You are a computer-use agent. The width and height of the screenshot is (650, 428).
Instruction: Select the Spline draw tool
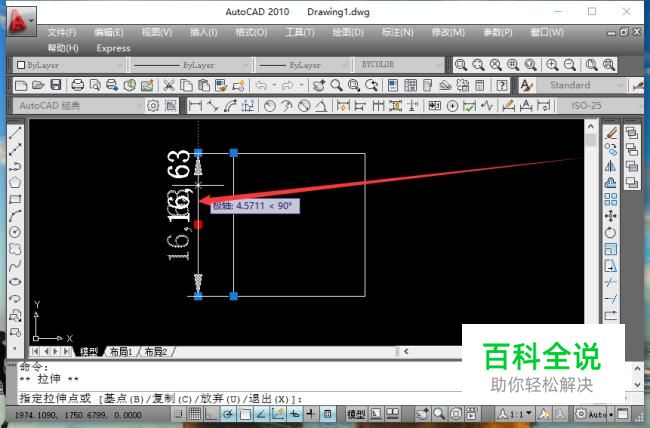click(15, 265)
